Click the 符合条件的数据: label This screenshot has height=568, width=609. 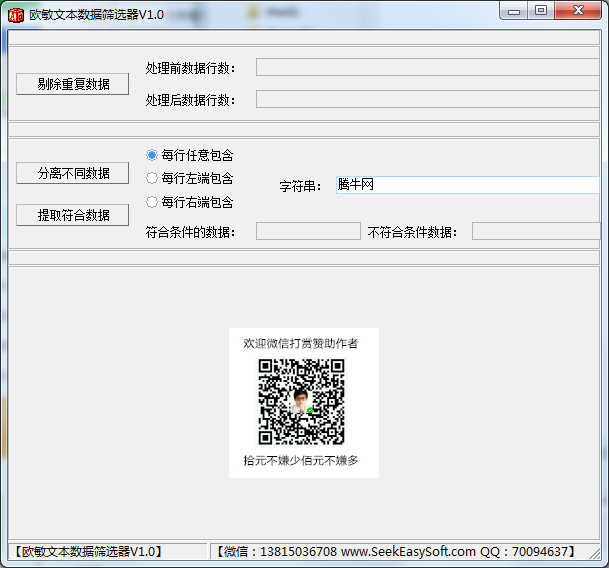(x=190, y=232)
